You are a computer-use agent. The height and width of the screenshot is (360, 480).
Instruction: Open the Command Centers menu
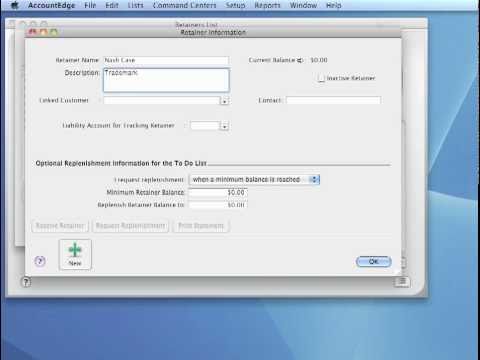click(184, 5)
